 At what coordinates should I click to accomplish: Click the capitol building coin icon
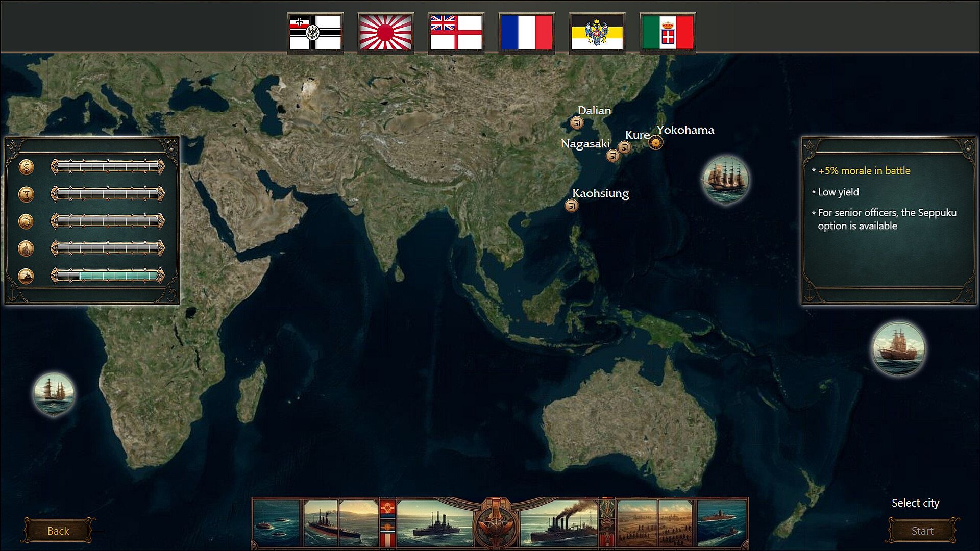point(26,248)
